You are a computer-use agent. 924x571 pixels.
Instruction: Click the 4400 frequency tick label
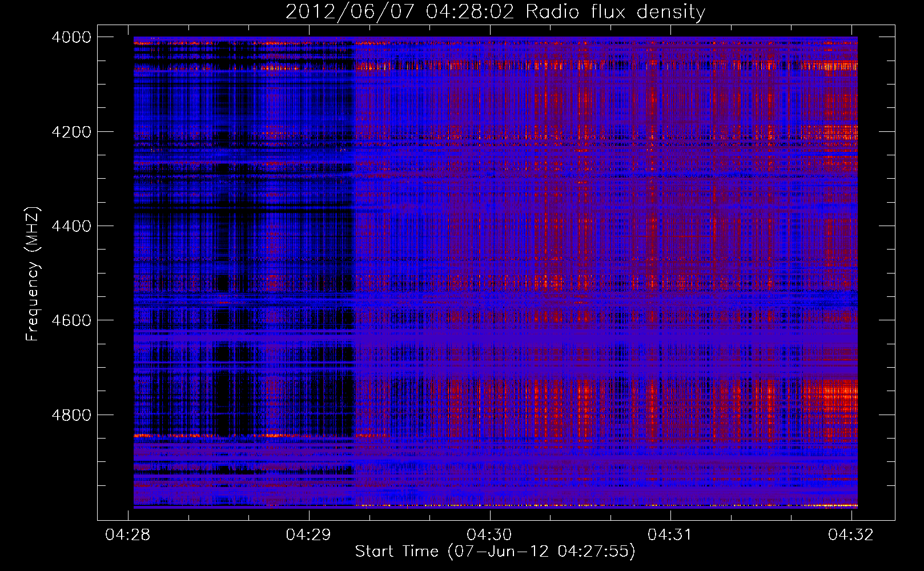pos(71,226)
